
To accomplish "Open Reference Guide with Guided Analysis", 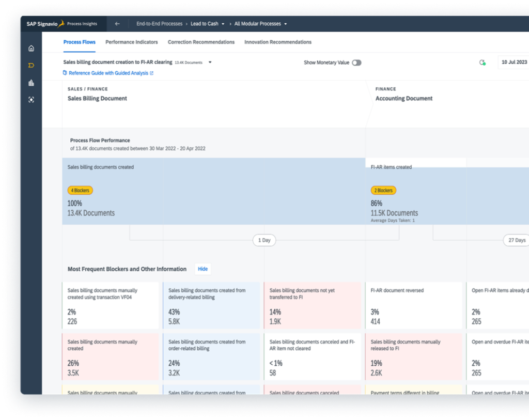I will coord(108,73).
